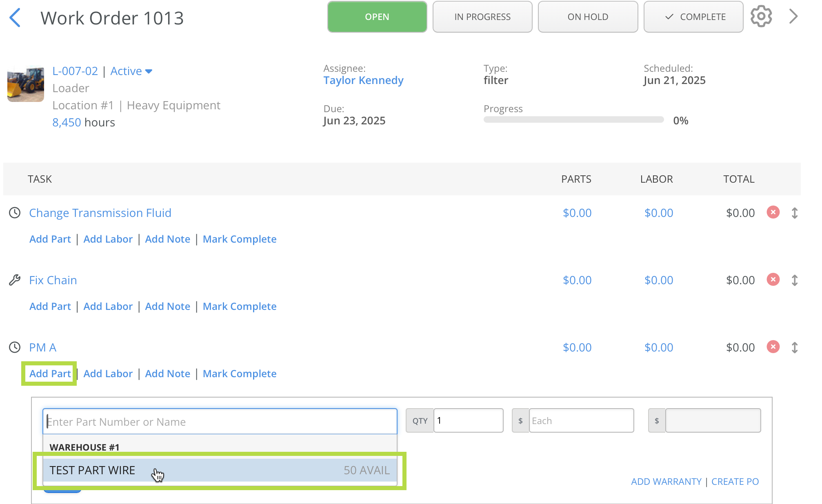The width and height of the screenshot is (822, 504).
Task: Click the Create PO link
Action: (x=735, y=482)
